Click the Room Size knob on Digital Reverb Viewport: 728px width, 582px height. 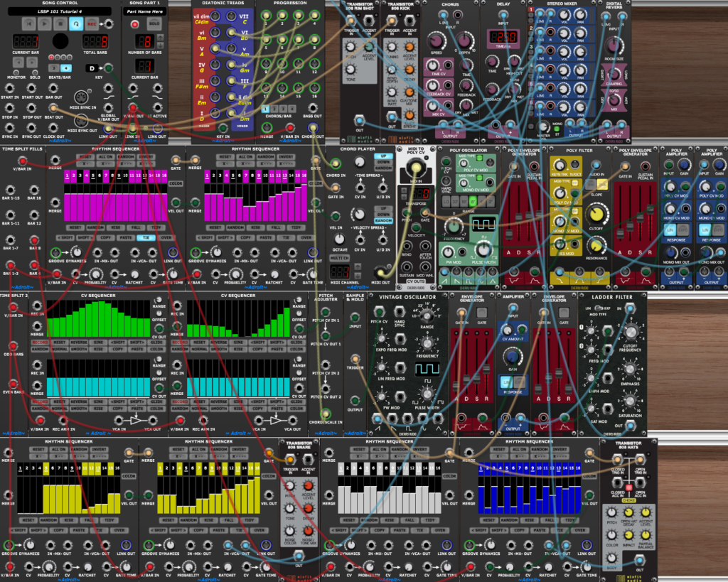pos(614,45)
